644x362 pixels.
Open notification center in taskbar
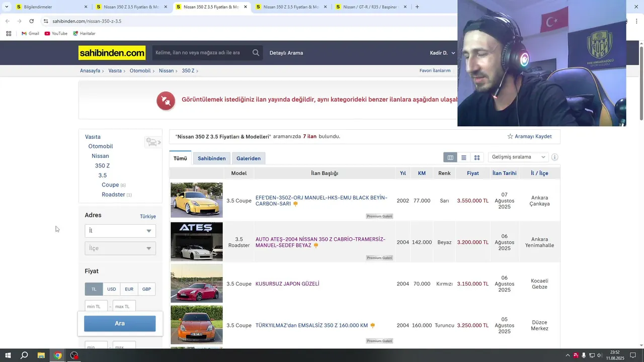pos(633,355)
